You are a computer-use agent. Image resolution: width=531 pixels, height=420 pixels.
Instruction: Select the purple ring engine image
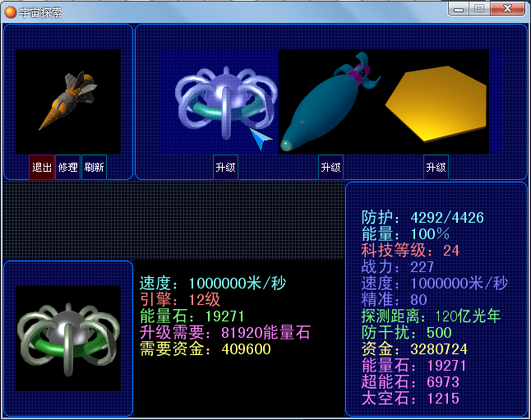point(226,102)
